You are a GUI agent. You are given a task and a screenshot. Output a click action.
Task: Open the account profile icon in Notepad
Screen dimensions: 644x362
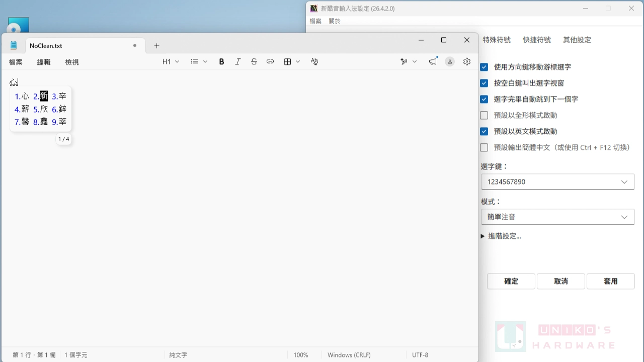click(450, 61)
